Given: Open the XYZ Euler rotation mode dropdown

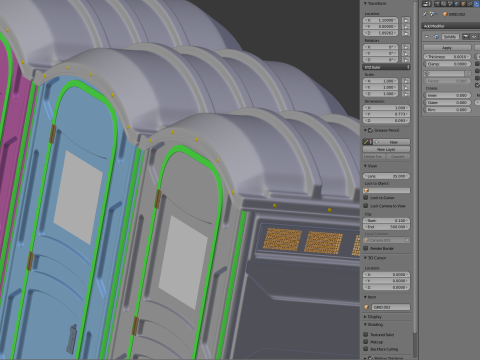Looking at the screenshot, I should point(386,67).
